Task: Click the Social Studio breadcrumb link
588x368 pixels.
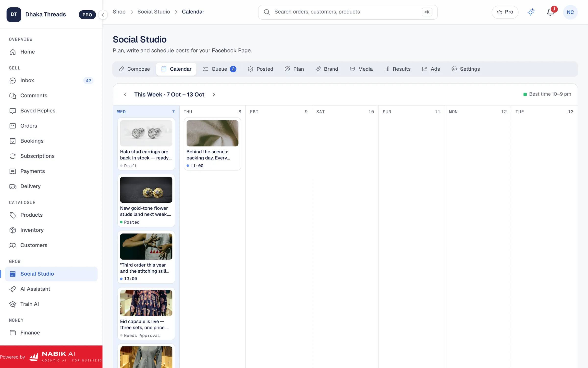Action: 154,12
